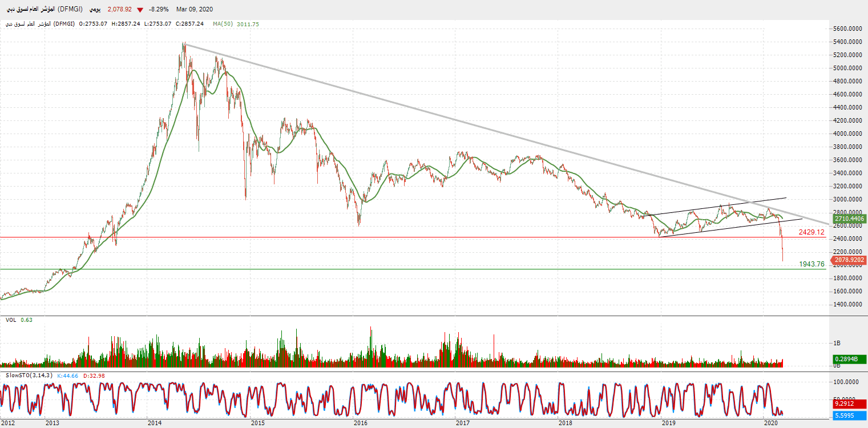Select the low value L:2753.07

(x=157, y=24)
